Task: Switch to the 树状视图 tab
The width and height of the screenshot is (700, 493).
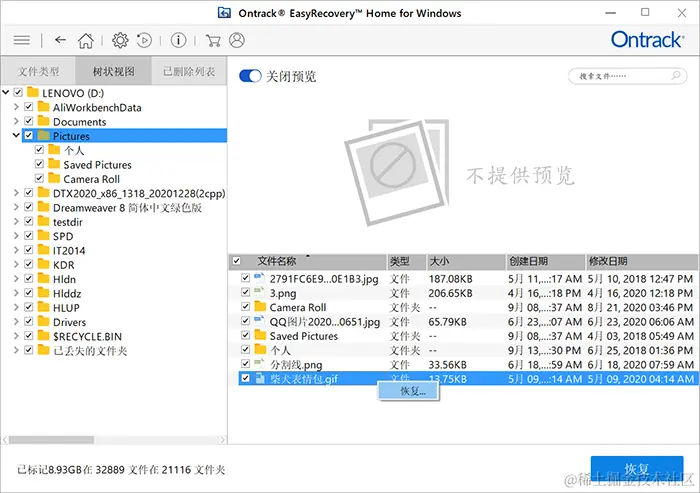Action: [113, 71]
